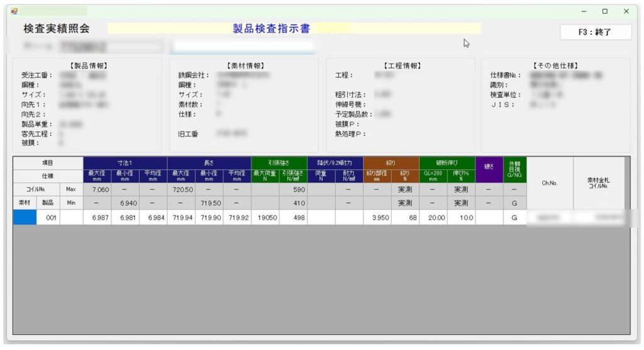Screen dimensions: 644x350
Task: Maximize the inspection results window
Action: (x=604, y=11)
